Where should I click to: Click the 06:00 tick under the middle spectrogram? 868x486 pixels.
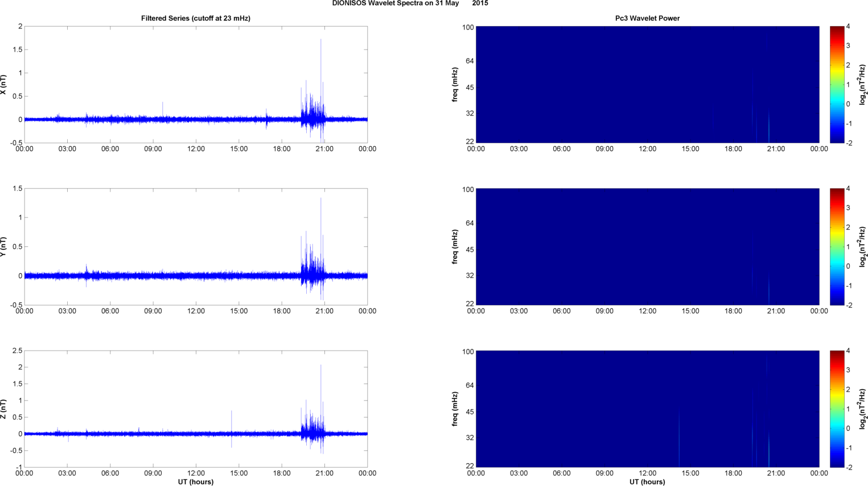(x=562, y=311)
